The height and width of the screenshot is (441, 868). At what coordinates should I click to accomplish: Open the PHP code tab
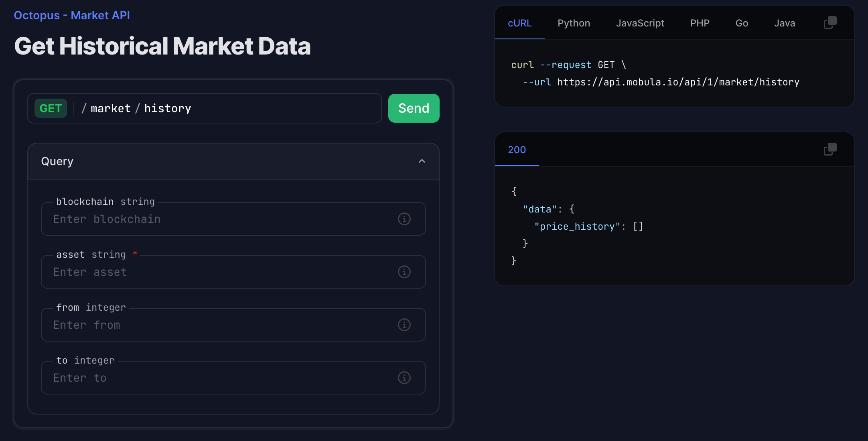pos(700,23)
